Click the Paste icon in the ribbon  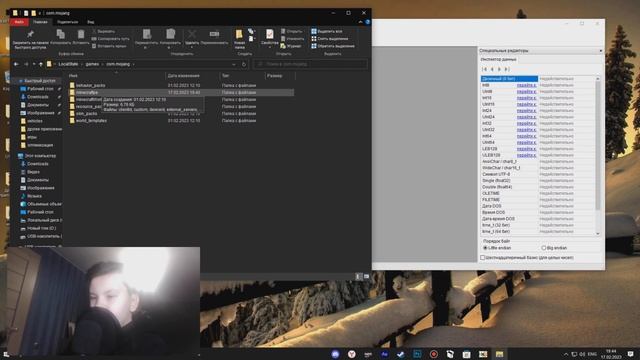click(x=81, y=34)
